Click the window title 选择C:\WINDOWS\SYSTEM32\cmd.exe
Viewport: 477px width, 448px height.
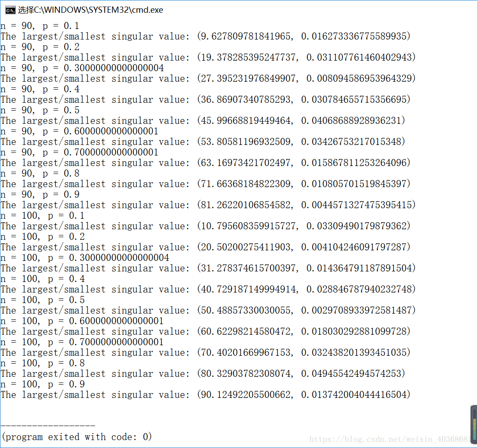[91, 10]
